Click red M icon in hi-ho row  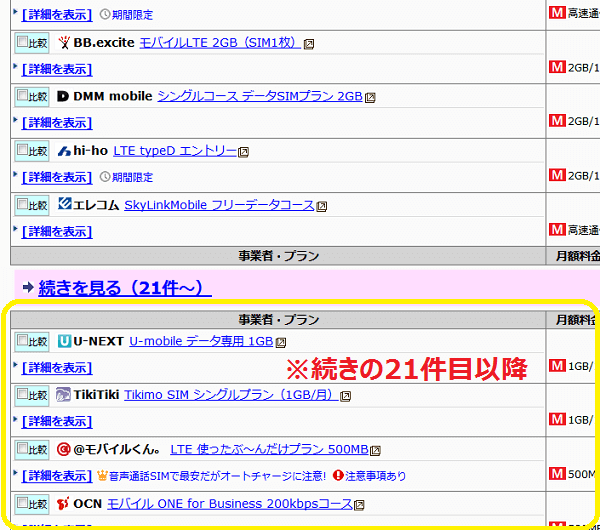557,175
